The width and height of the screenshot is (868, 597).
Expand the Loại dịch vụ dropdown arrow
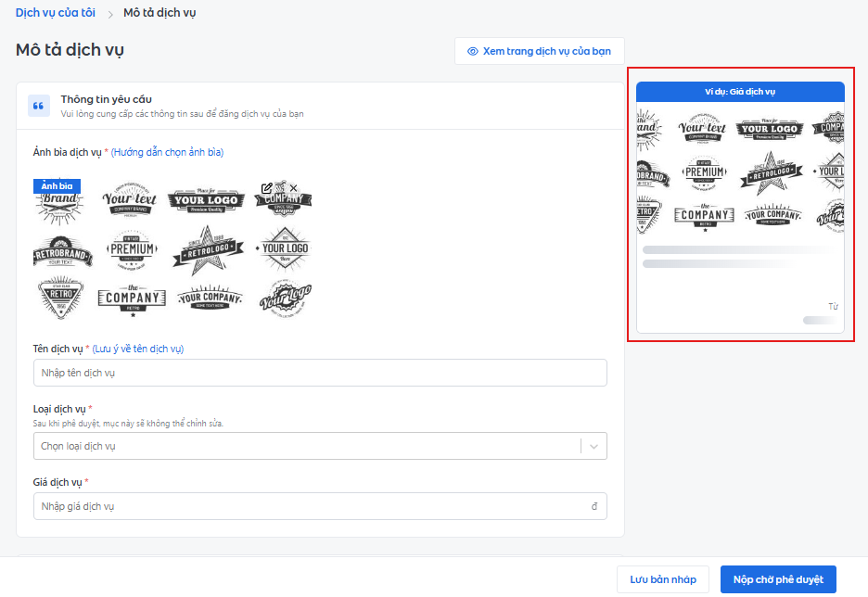594,446
